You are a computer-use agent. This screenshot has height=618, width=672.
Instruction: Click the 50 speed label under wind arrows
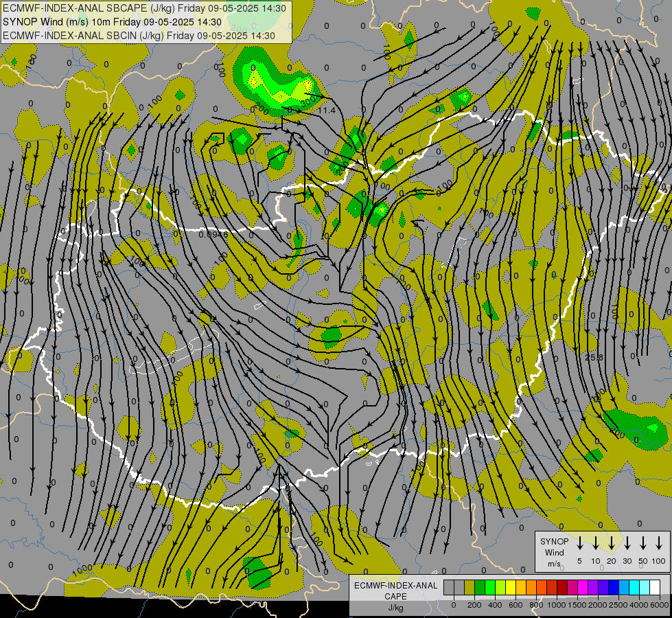click(643, 561)
